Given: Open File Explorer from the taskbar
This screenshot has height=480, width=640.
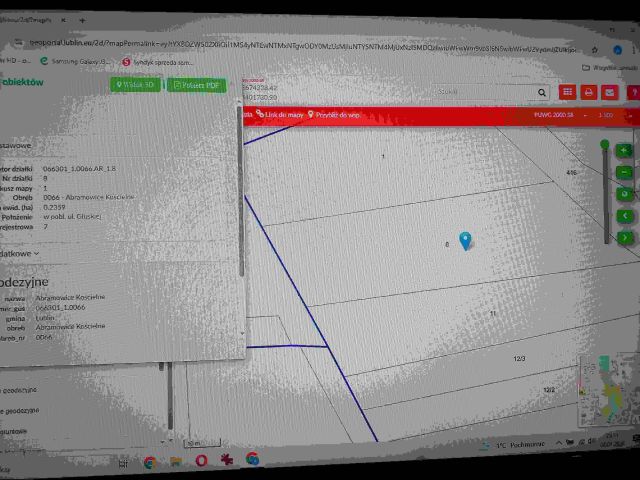Looking at the screenshot, I should point(176,462).
